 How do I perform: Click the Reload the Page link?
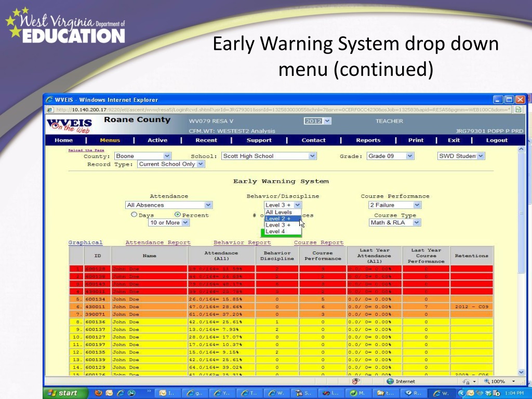tap(86, 150)
